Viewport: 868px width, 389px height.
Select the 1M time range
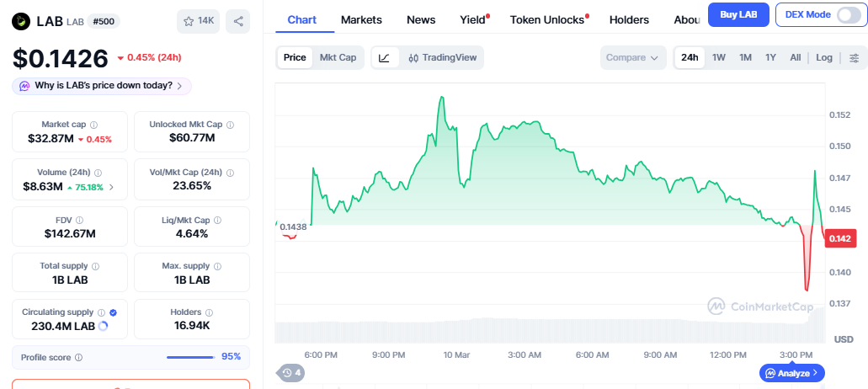click(745, 57)
